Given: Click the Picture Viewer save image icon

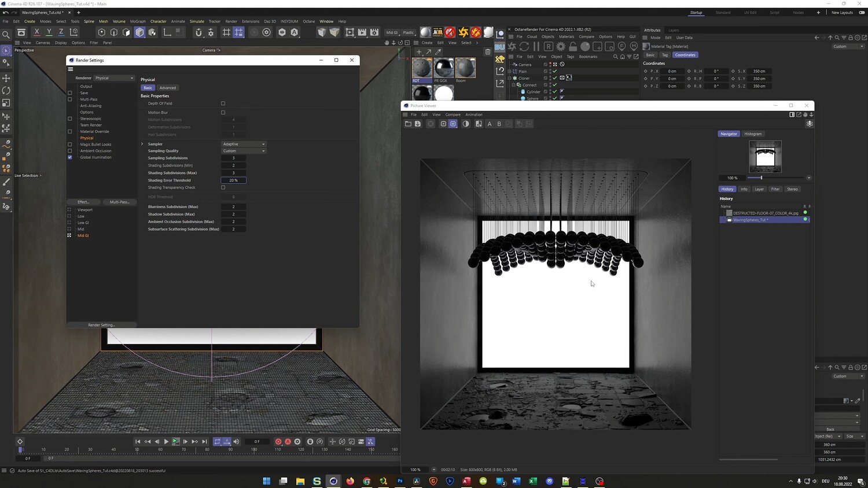Looking at the screenshot, I should point(418,124).
